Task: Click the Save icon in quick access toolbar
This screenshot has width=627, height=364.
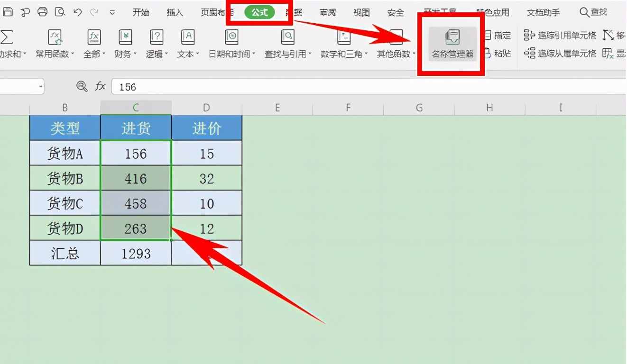Action: (x=8, y=12)
